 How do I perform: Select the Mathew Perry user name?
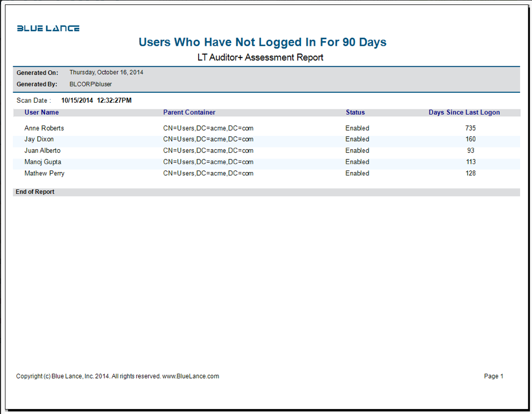click(44, 173)
